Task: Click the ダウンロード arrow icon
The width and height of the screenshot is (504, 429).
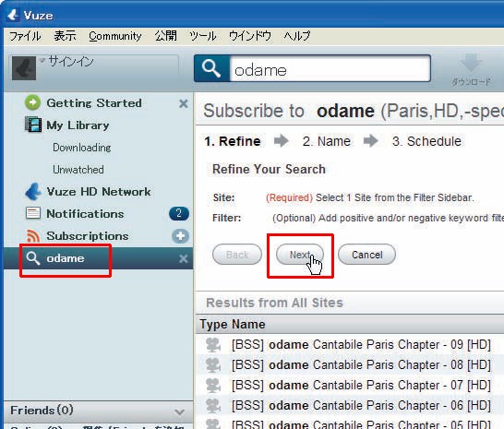Action: click(471, 63)
